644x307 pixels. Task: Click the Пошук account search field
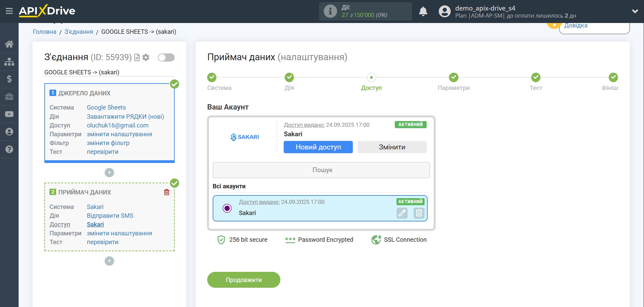click(x=321, y=170)
